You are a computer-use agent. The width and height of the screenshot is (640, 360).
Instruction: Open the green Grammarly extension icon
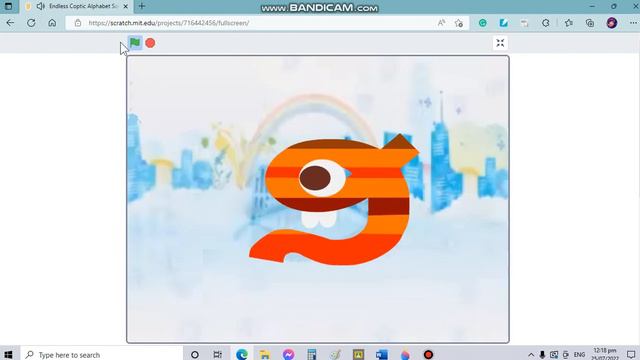tap(483, 23)
